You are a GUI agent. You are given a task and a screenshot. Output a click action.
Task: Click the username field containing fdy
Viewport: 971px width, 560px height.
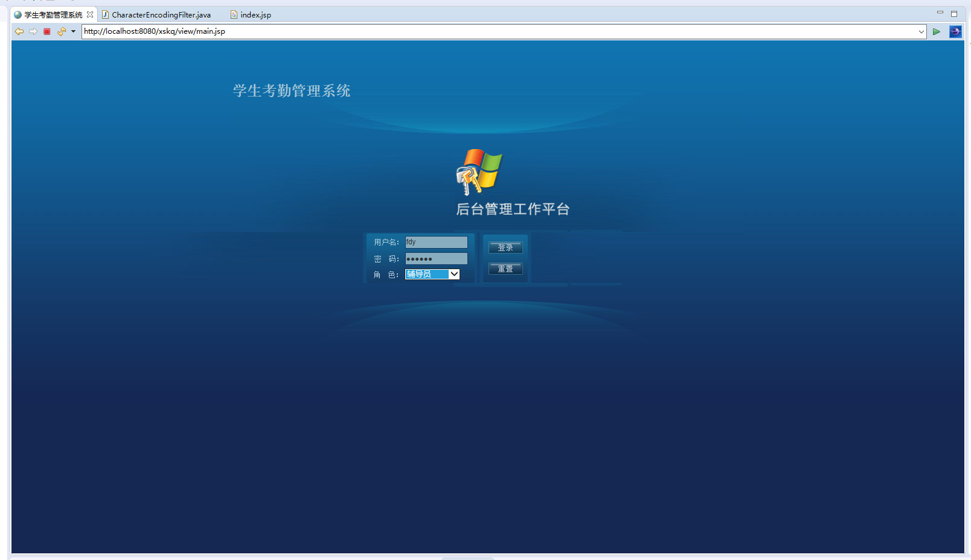pos(436,242)
